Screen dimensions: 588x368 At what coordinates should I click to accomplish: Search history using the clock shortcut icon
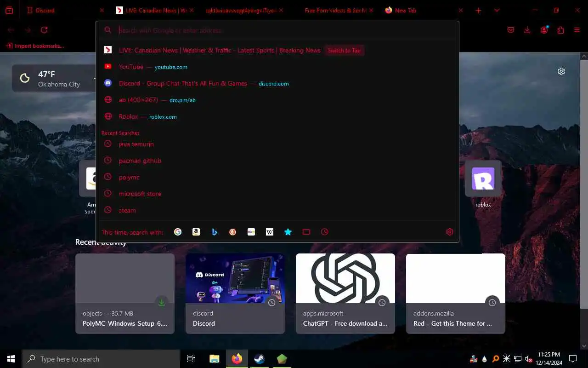pos(325,232)
